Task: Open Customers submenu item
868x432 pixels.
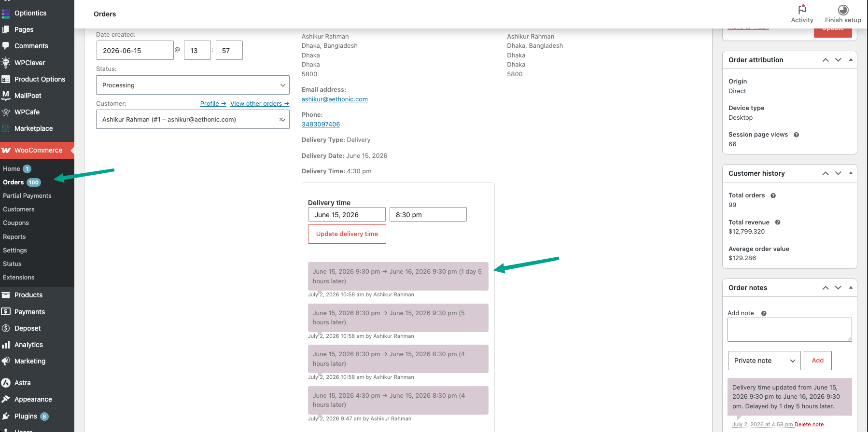Action: (19, 209)
